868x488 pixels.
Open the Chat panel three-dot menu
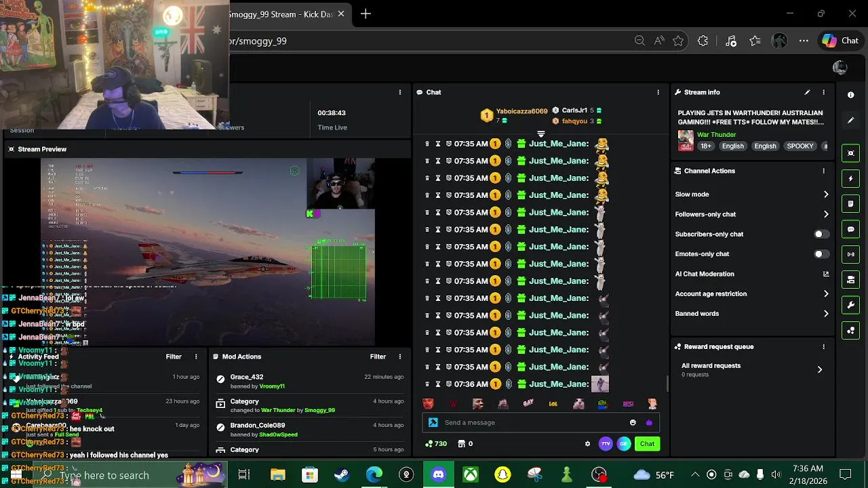[658, 92]
